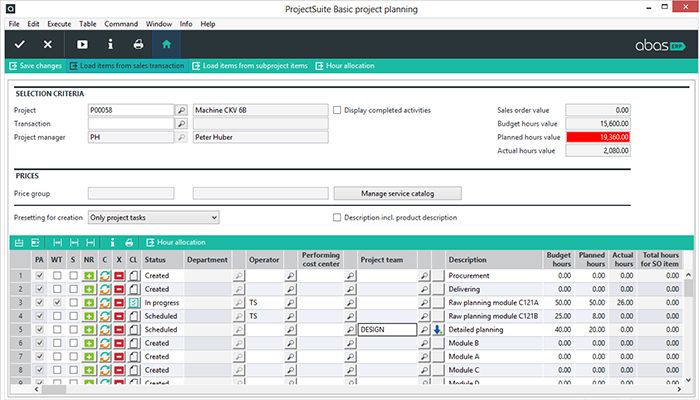Click the home icon in top toolbar
This screenshot has height=400, width=700.
coord(166,44)
